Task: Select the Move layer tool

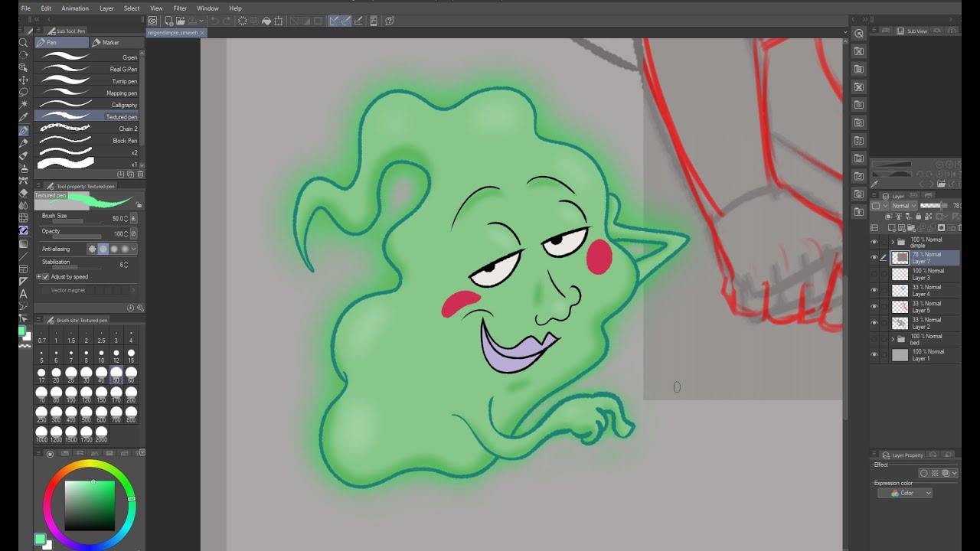Action: 24,80
